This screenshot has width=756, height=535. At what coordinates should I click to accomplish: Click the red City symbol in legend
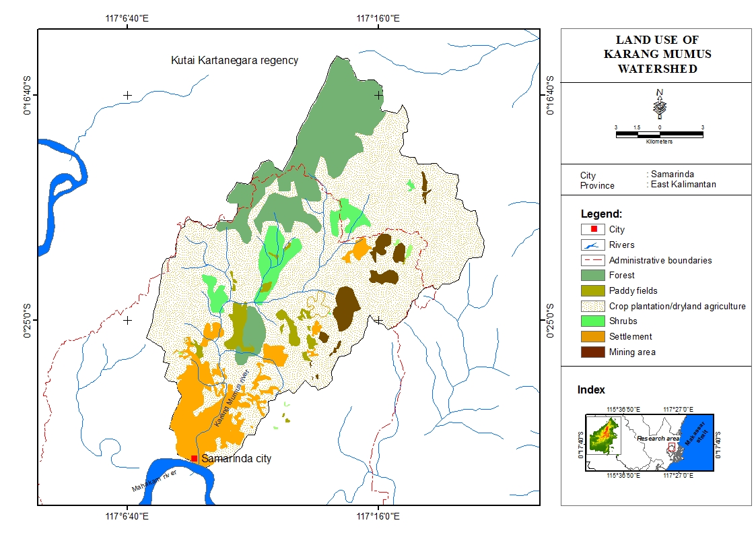592,229
